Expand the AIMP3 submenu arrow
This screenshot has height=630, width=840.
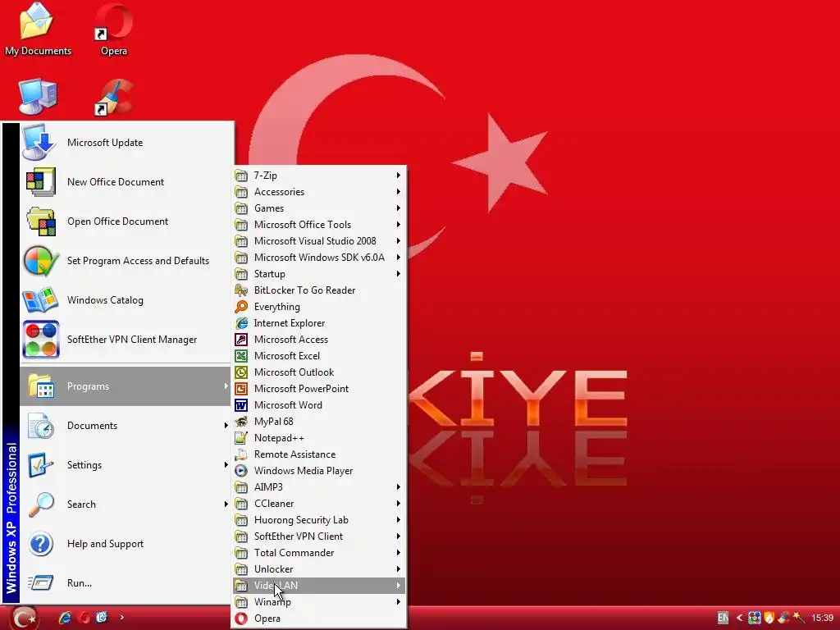coord(398,487)
